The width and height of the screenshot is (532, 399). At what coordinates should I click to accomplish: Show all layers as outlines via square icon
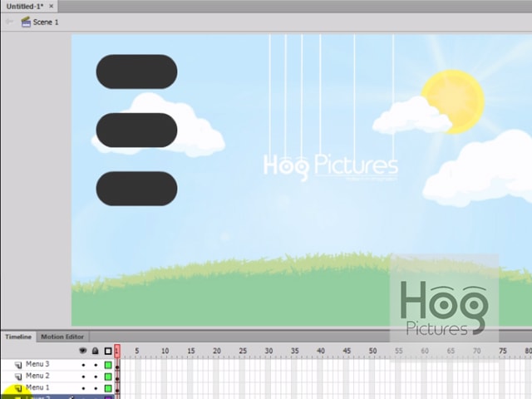[108, 351]
